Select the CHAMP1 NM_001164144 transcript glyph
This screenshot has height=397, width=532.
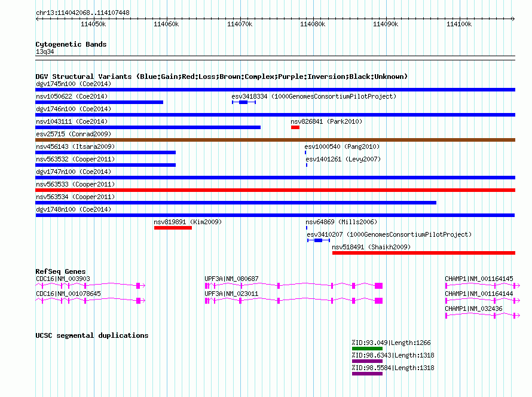click(x=483, y=301)
